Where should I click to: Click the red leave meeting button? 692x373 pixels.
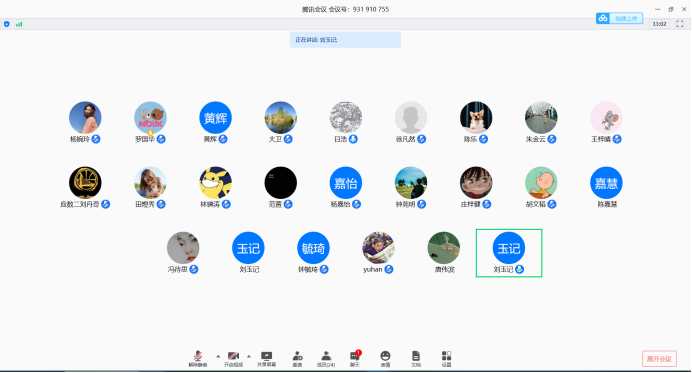click(659, 358)
